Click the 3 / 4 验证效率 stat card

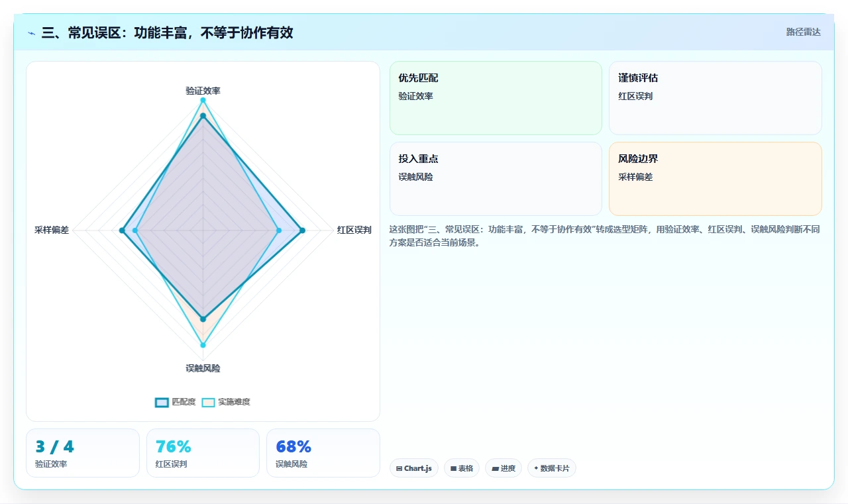(83, 453)
